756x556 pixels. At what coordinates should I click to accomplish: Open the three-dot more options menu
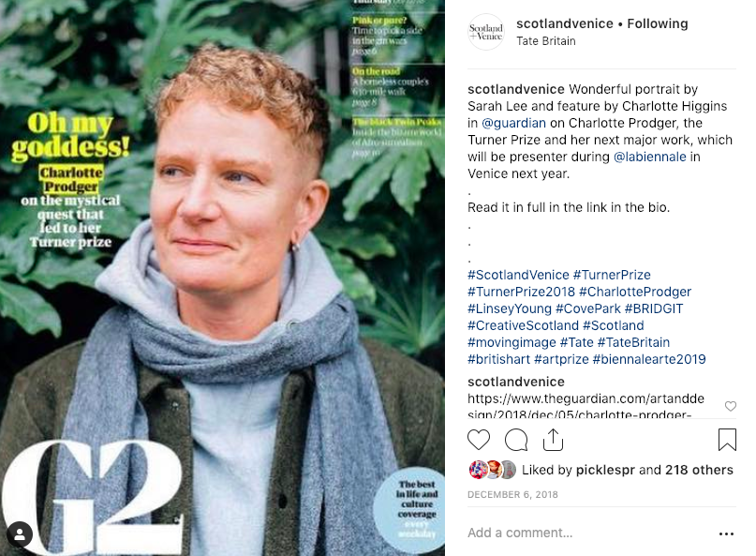726,533
